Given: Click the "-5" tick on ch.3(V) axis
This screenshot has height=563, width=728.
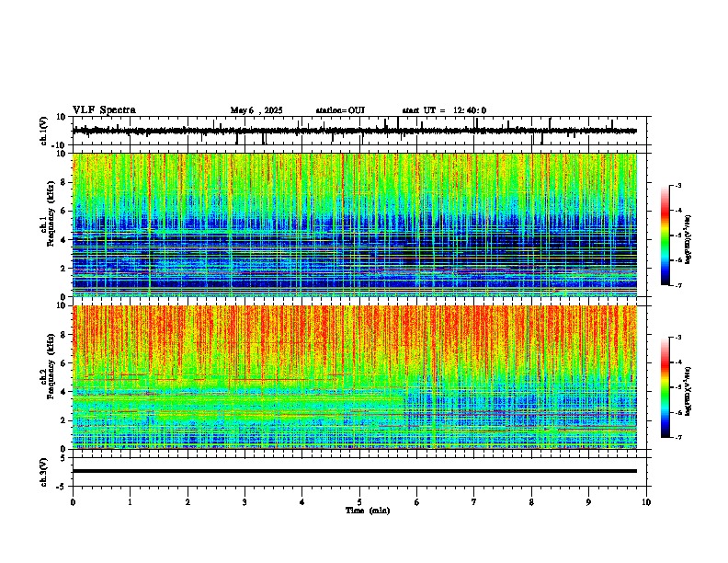Looking at the screenshot, I should 63,487.
